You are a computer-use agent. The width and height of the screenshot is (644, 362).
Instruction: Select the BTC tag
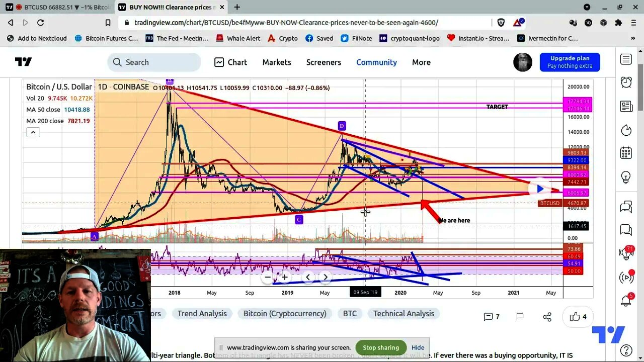tap(350, 313)
